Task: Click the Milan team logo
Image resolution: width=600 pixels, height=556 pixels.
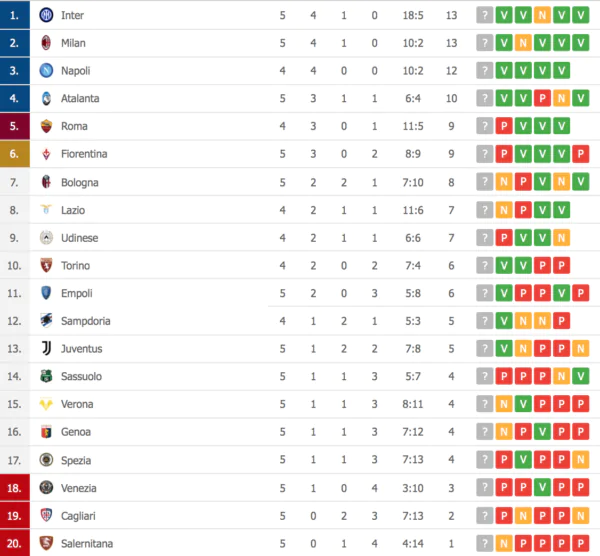Action: coord(46,43)
